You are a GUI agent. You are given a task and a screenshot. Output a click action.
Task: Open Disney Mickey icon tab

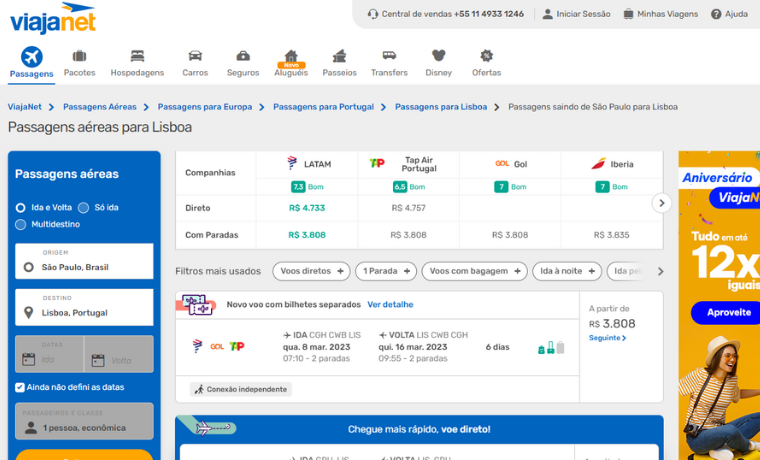tap(439, 63)
